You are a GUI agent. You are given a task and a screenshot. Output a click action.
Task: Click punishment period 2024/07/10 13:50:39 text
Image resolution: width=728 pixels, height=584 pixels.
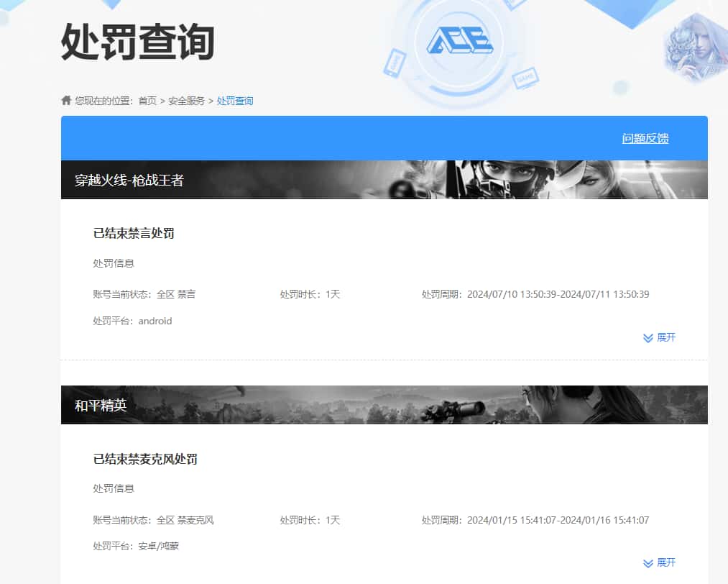[x=535, y=294]
